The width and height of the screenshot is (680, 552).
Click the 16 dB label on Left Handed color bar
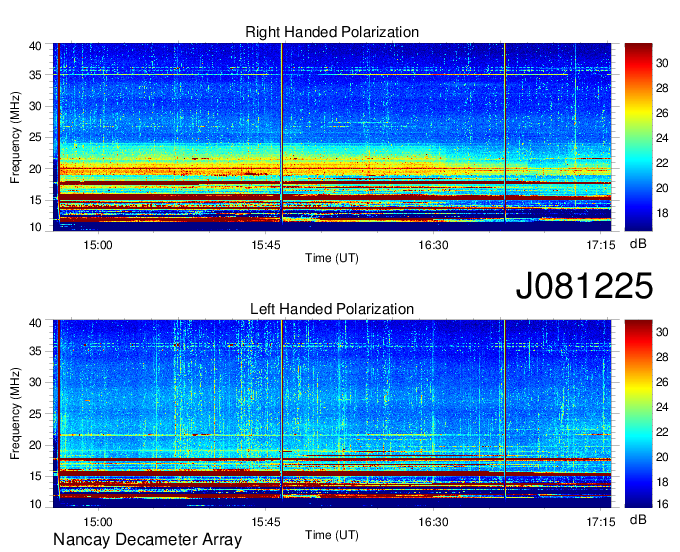[x=662, y=504]
